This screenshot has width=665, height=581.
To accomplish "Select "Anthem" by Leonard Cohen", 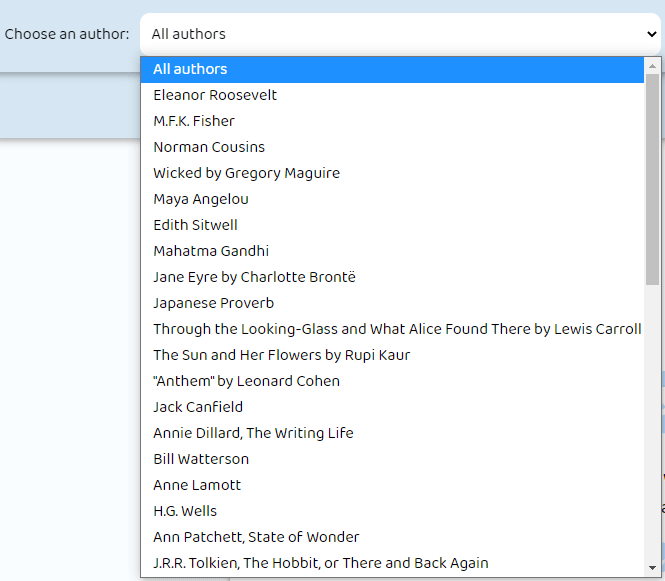I will [392, 381].
